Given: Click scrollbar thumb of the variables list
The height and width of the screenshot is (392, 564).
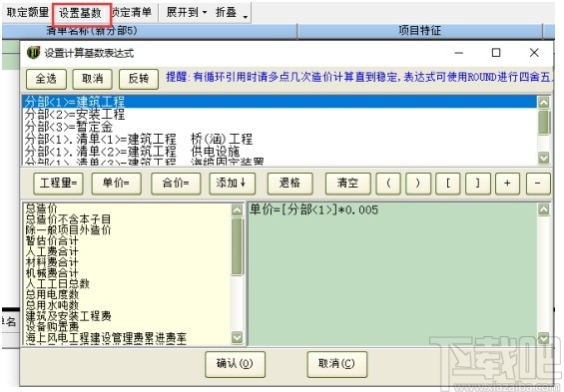Looking at the screenshot, I should point(237,246).
